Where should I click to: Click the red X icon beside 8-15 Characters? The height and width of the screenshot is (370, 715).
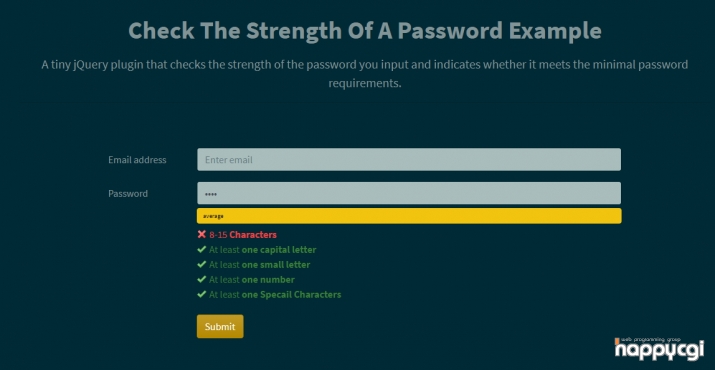pyautogui.click(x=202, y=235)
